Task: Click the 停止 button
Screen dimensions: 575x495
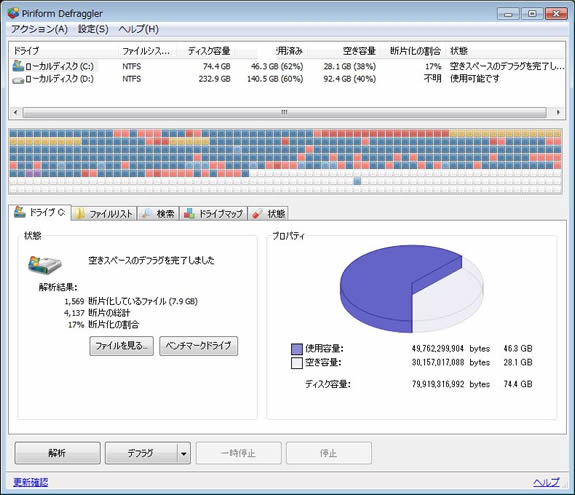Action: [329, 453]
